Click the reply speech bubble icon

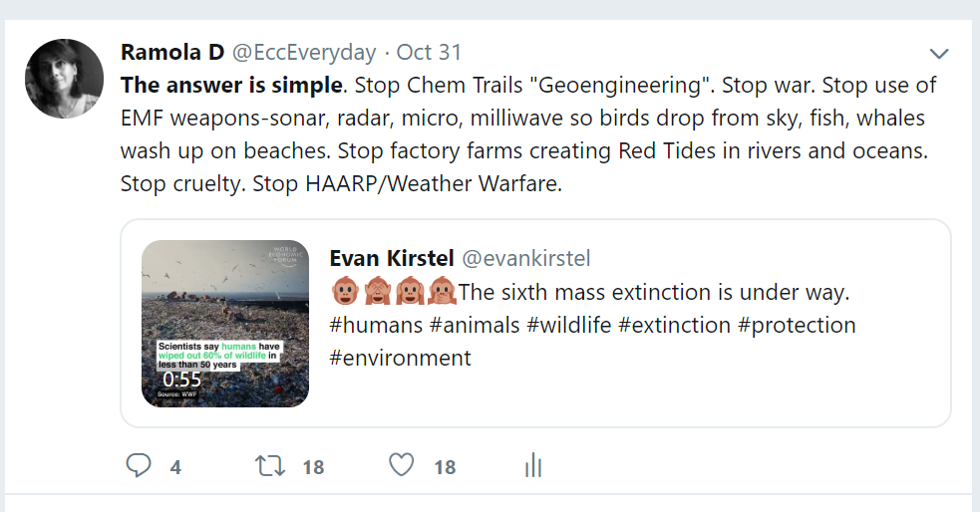pos(139,465)
